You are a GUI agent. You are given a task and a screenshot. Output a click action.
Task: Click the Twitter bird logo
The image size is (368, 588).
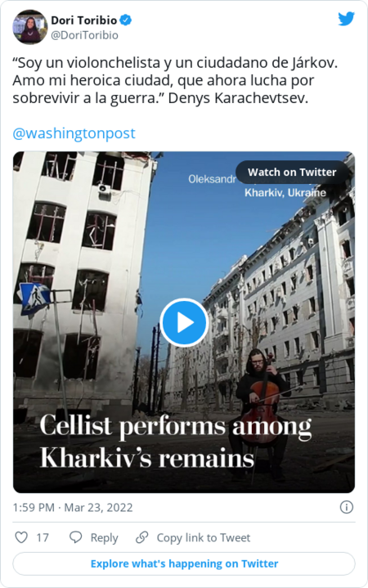(x=346, y=19)
